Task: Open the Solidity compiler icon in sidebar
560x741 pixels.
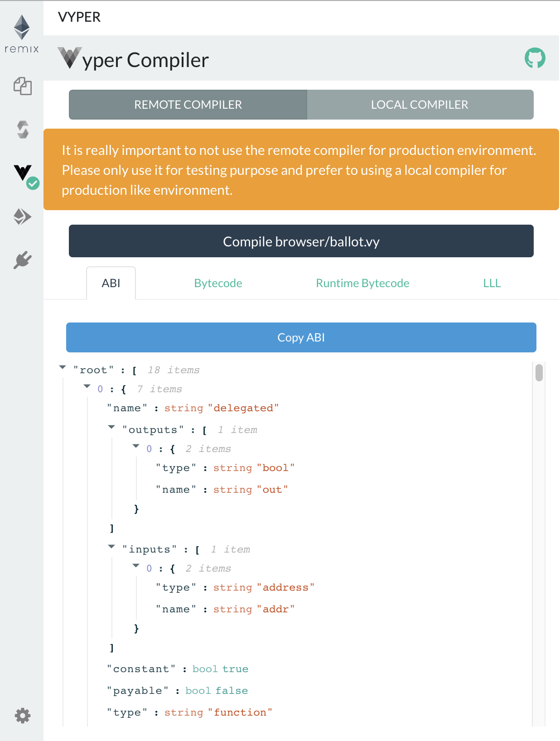Action: [x=22, y=130]
